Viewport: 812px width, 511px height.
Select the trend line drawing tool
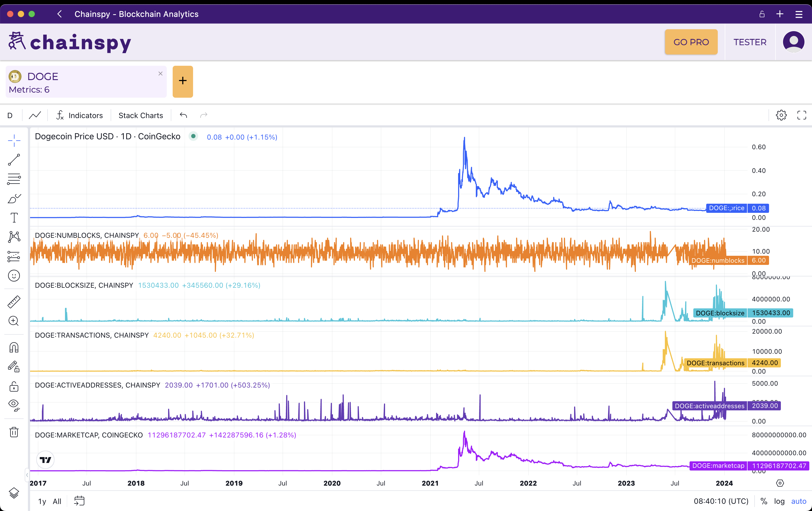(x=14, y=160)
